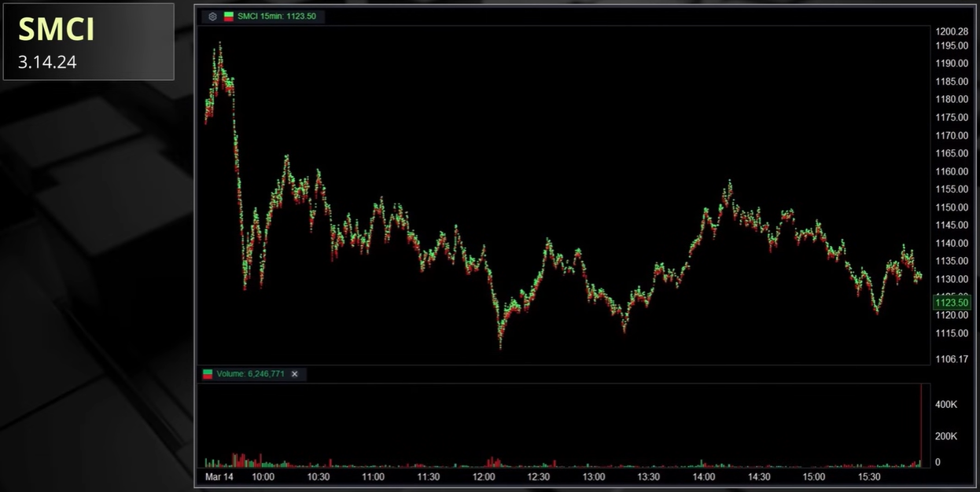Click the candle style color icon beside SMCI
The image size is (980, 492).
229,16
